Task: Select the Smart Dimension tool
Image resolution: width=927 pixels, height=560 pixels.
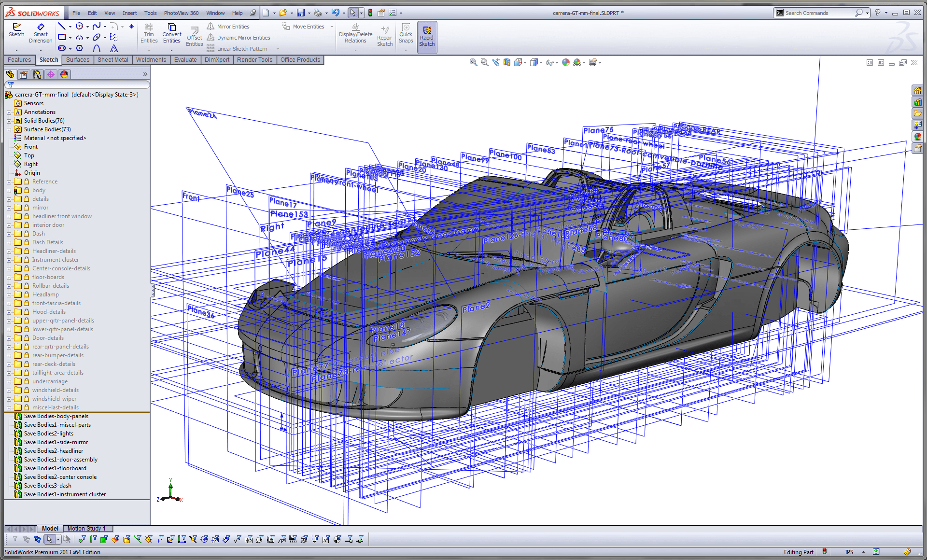Action: point(40,33)
